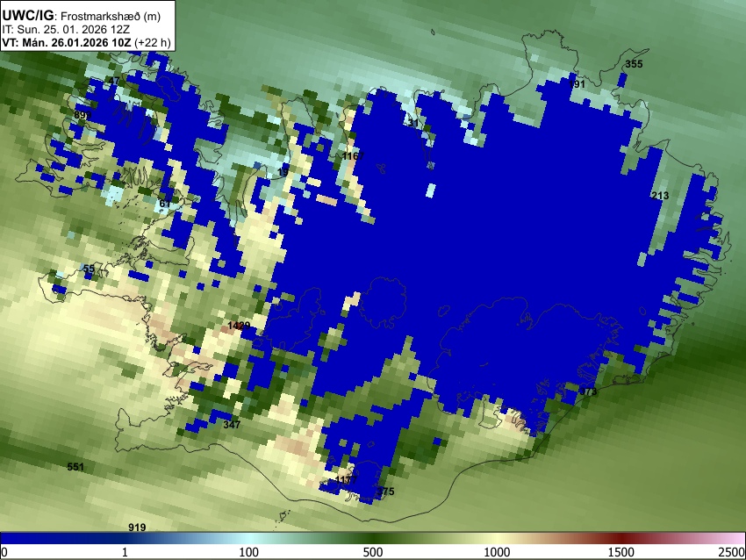The image size is (746, 560).
Task: Click the UWC/IG Frostmarkshæð (m) title
Action: click(82, 16)
